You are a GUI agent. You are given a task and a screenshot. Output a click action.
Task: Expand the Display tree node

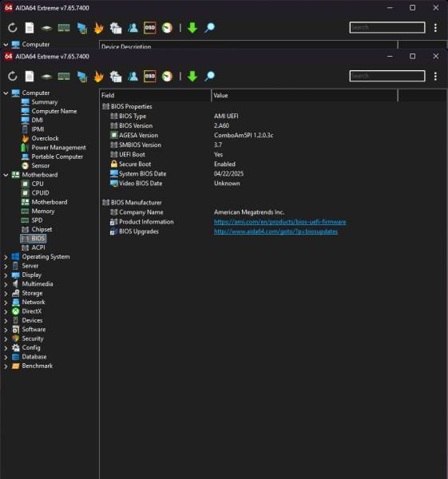point(6,275)
